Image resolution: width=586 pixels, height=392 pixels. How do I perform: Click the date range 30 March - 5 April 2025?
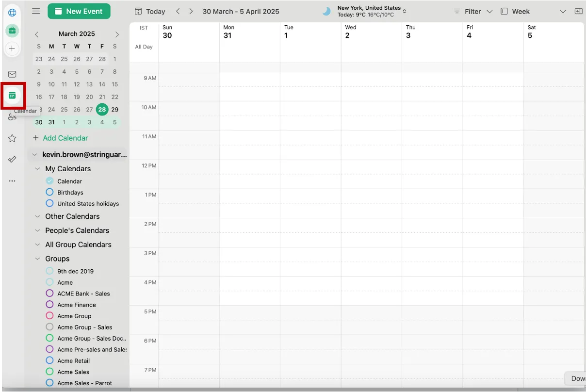(x=241, y=11)
